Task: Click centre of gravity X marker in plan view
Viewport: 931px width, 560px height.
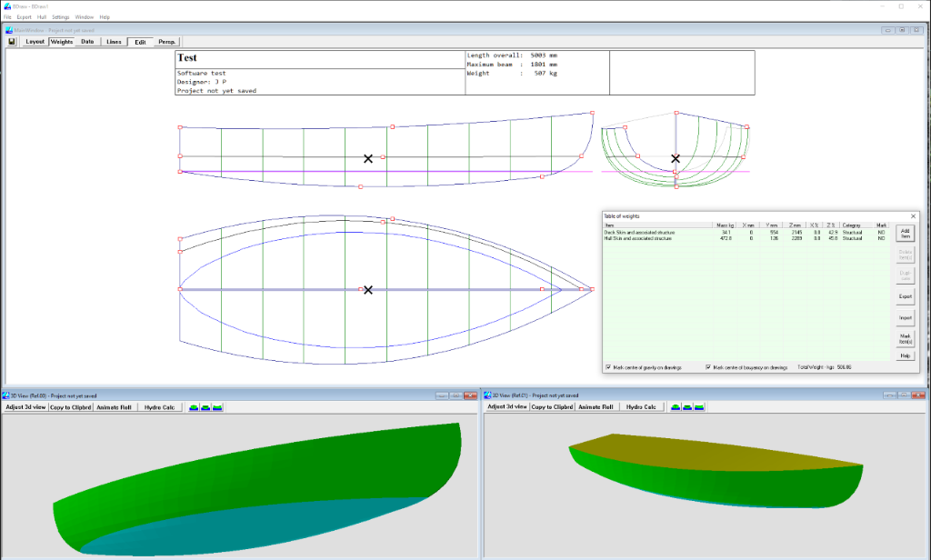Action: (x=368, y=290)
